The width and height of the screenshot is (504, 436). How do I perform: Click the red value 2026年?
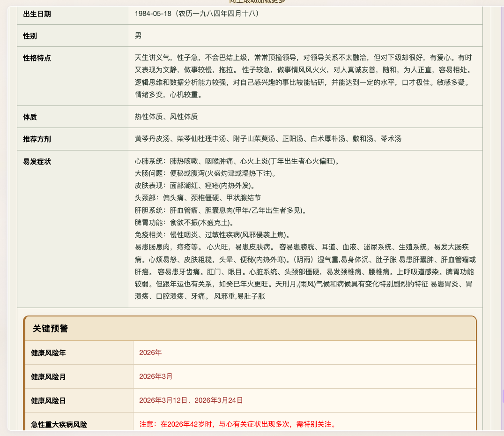(x=150, y=353)
